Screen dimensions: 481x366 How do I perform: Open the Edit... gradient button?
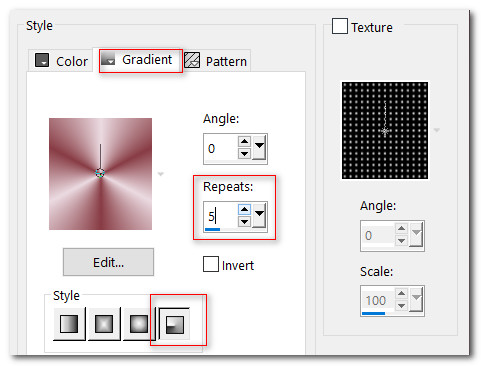[x=108, y=262]
